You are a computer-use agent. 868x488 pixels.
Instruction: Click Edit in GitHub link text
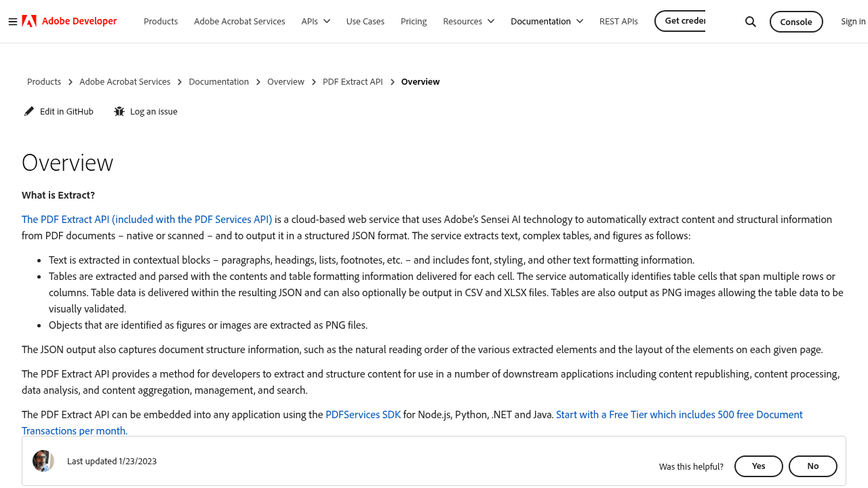pyautogui.click(x=66, y=111)
